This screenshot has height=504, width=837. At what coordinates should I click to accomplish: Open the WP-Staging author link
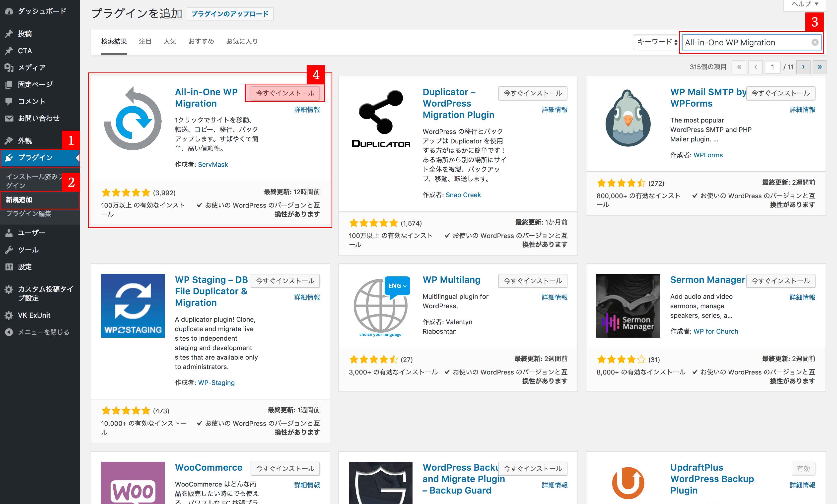click(x=216, y=383)
